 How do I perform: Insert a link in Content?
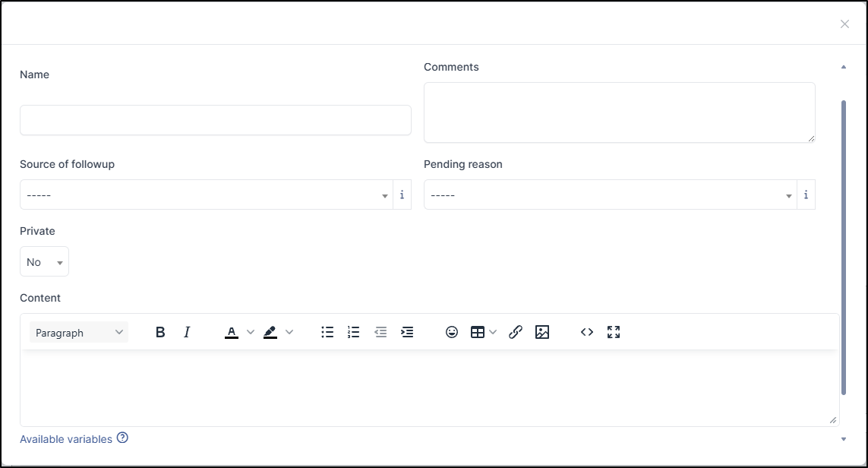click(516, 332)
